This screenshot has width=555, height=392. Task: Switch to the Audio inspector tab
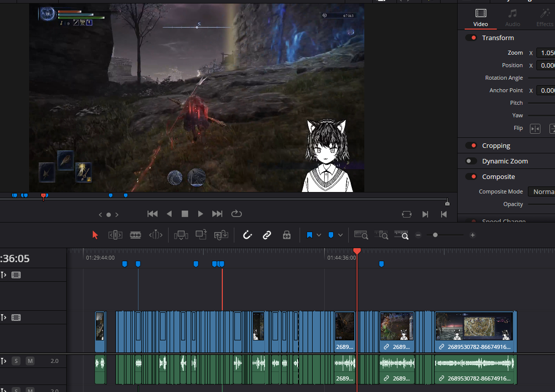pyautogui.click(x=512, y=18)
